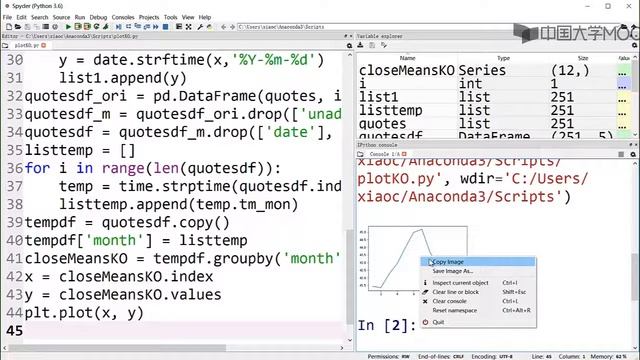
Task: Click the plotted line chart in console
Action: point(413,260)
